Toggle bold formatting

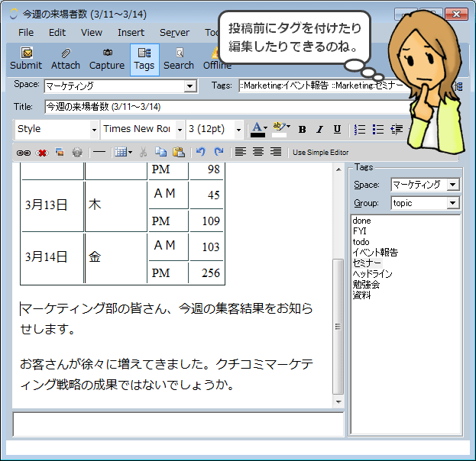pyautogui.click(x=302, y=129)
